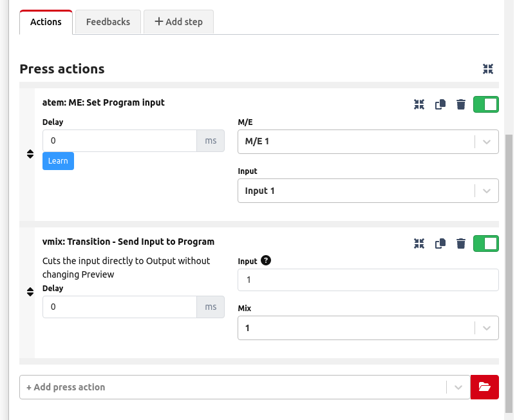
Task: Expand the Input 1 selection dropdown
Action: [368, 190]
